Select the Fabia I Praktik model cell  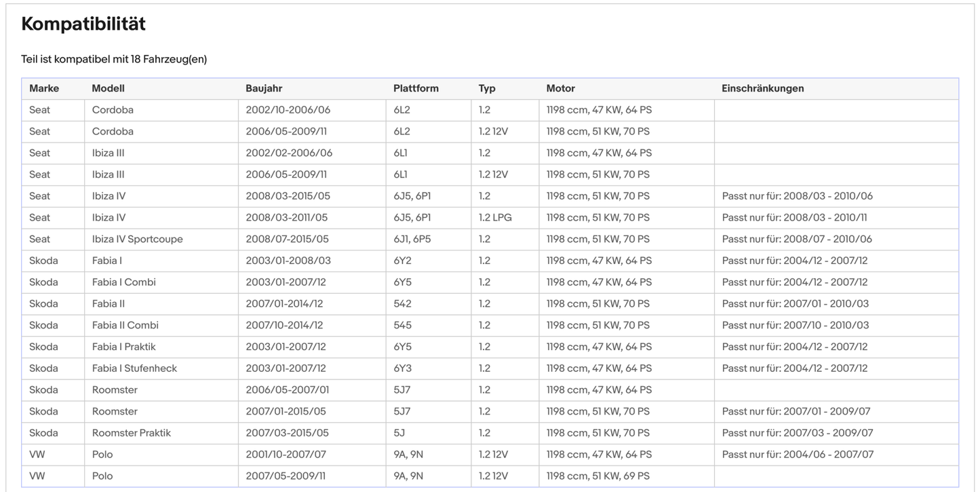124,347
